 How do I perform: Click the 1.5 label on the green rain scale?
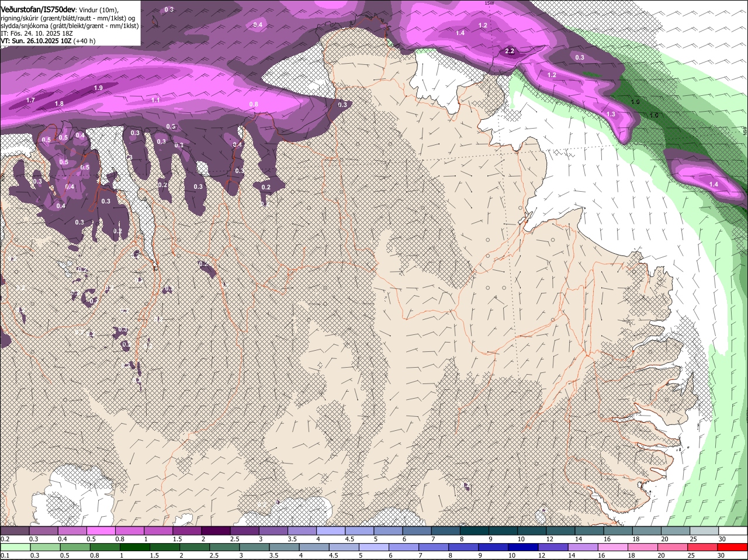[x=154, y=555]
